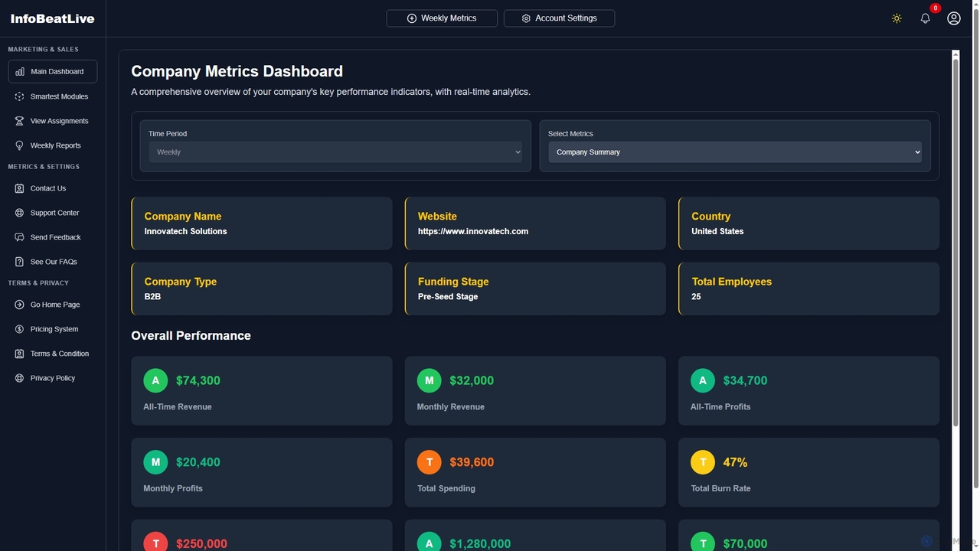Click the green T badge beside $70,000
The width and height of the screenshot is (980, 551).
click(703, 542)
